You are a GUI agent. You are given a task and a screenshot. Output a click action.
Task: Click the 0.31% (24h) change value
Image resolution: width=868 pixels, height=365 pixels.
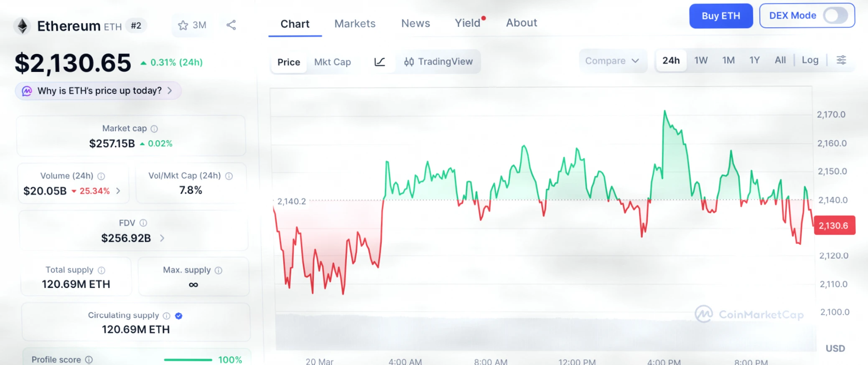pyautogui.click(x=176, y=63)
